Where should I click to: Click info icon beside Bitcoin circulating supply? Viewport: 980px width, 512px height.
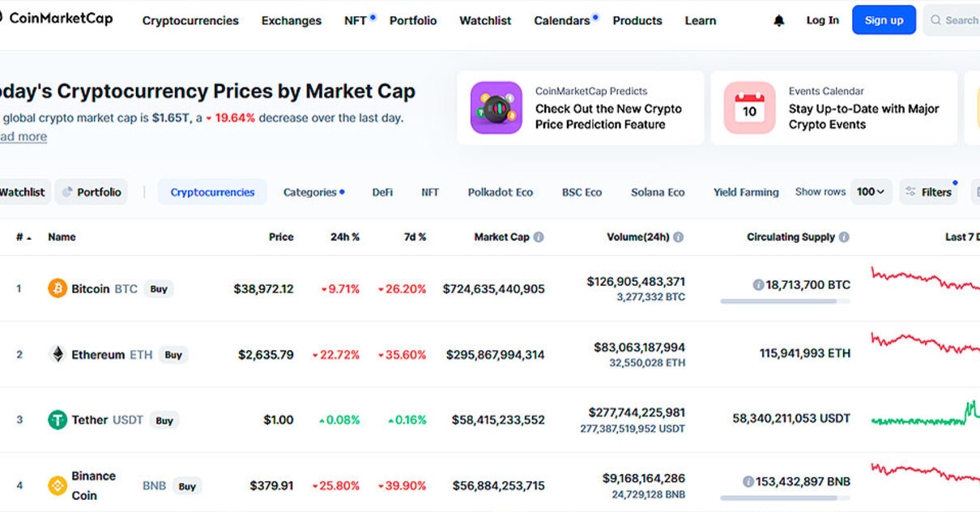tap(758, 285)
